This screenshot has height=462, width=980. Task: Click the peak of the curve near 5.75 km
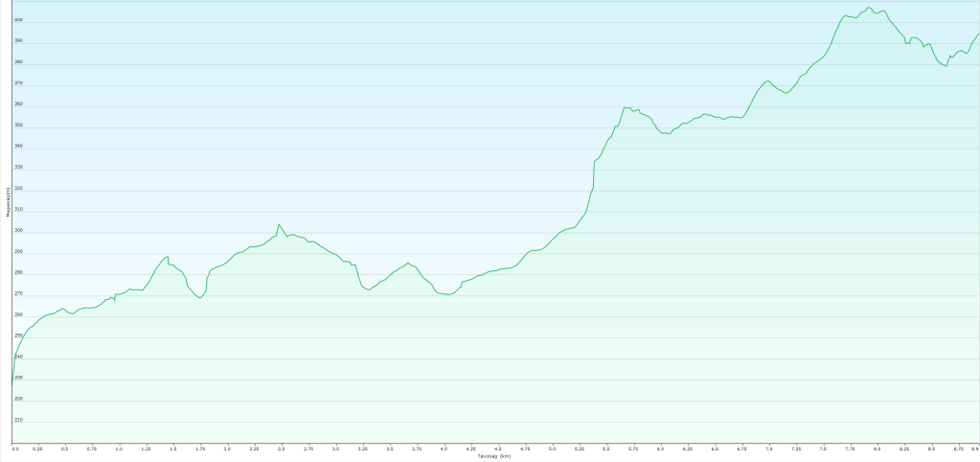coord(626,108)
